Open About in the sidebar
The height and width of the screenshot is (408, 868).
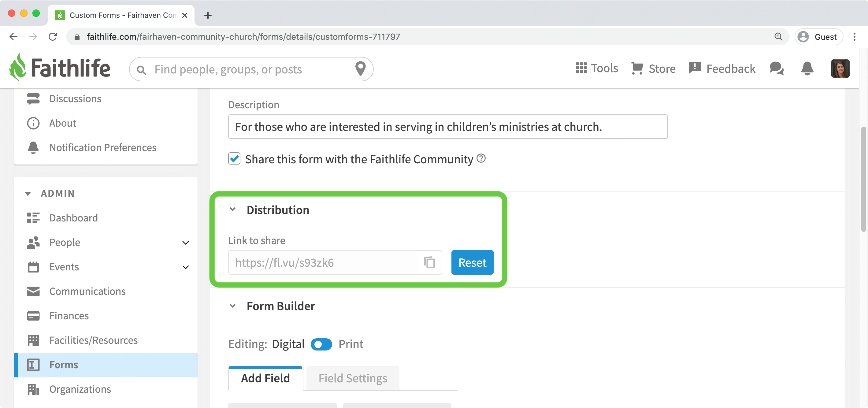coord(106,123)
